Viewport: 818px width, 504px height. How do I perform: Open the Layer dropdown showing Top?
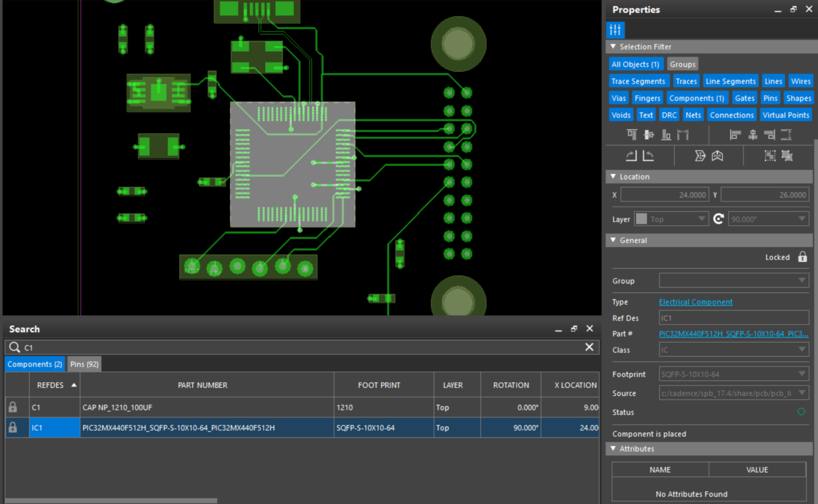(x=702, y=218)
